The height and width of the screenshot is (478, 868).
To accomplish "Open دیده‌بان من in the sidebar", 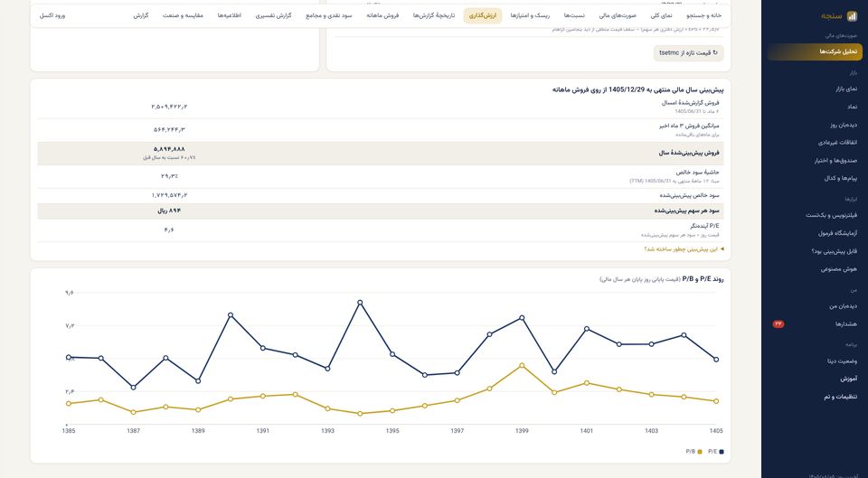I will pos(815,306).
